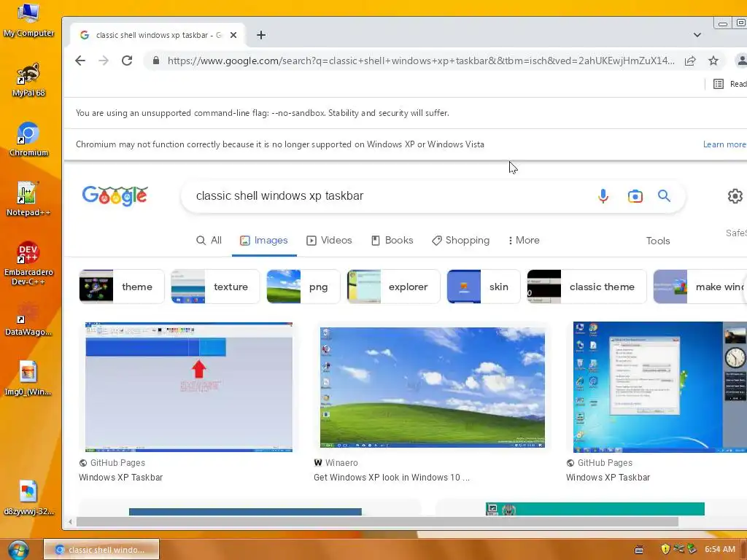Filter images by png chip
This screenshot has height=560, width=747.
tap(303, 287)
